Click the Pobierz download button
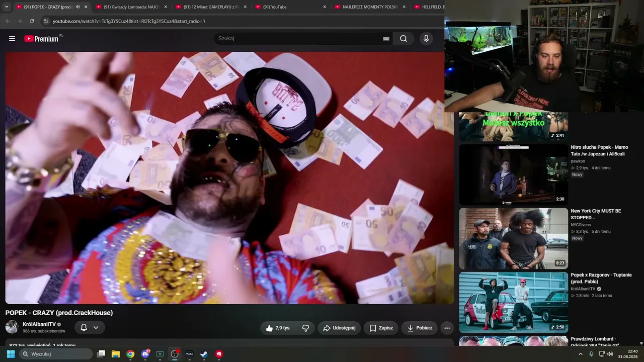The image size is (644, 362). tap(420, 328)
